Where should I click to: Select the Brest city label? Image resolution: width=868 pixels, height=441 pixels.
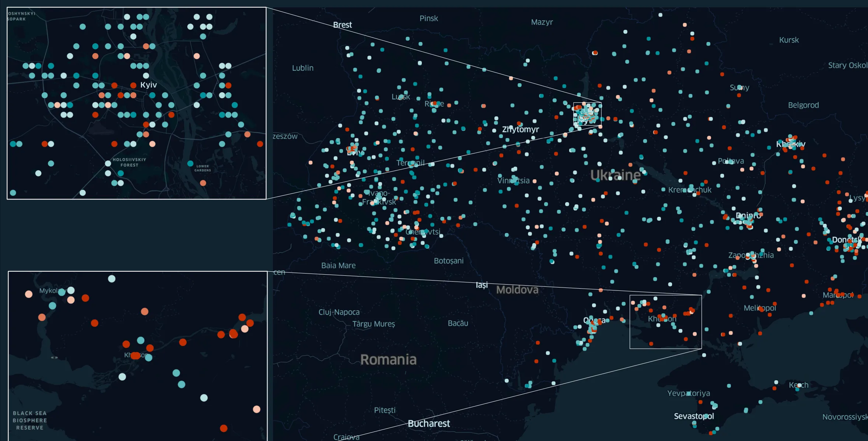point(342,25)
